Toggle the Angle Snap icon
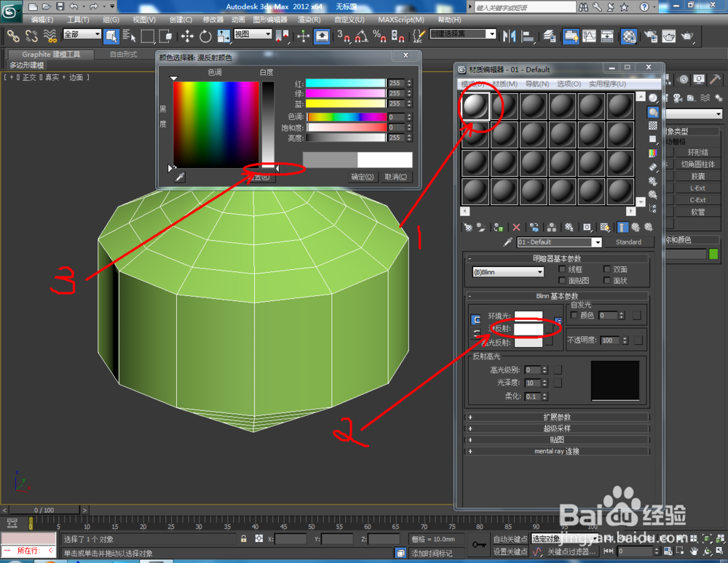 pos(362,36)
